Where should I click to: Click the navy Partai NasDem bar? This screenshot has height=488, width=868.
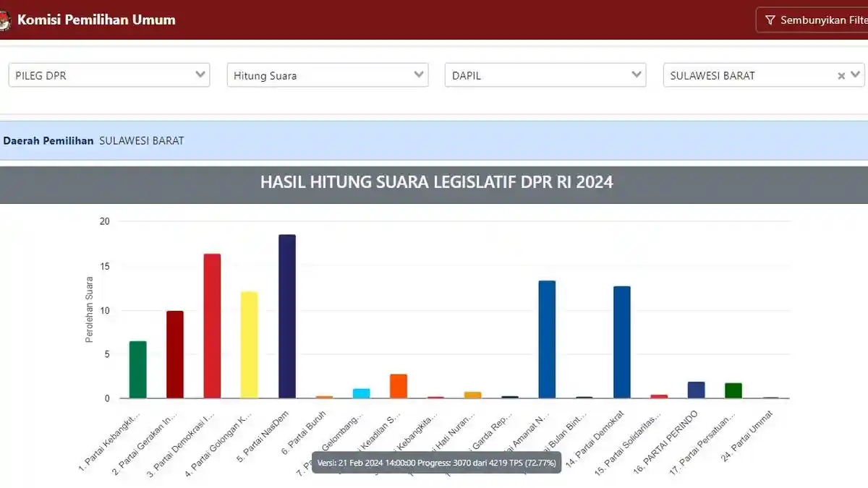pyautogui.click(x=287, y=317)
